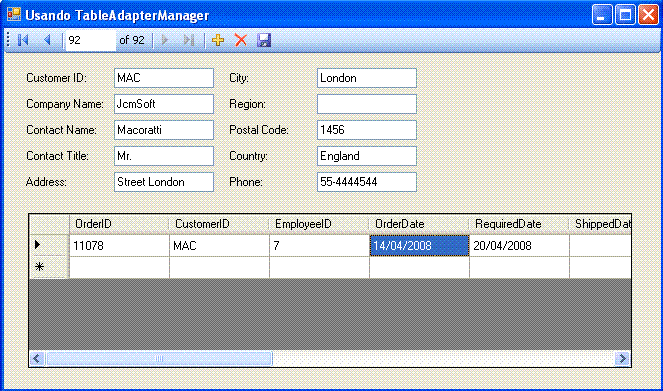Click Postal Code field showing 1456
This screenshot has width=663, height=391.
[x=367, y=130]
